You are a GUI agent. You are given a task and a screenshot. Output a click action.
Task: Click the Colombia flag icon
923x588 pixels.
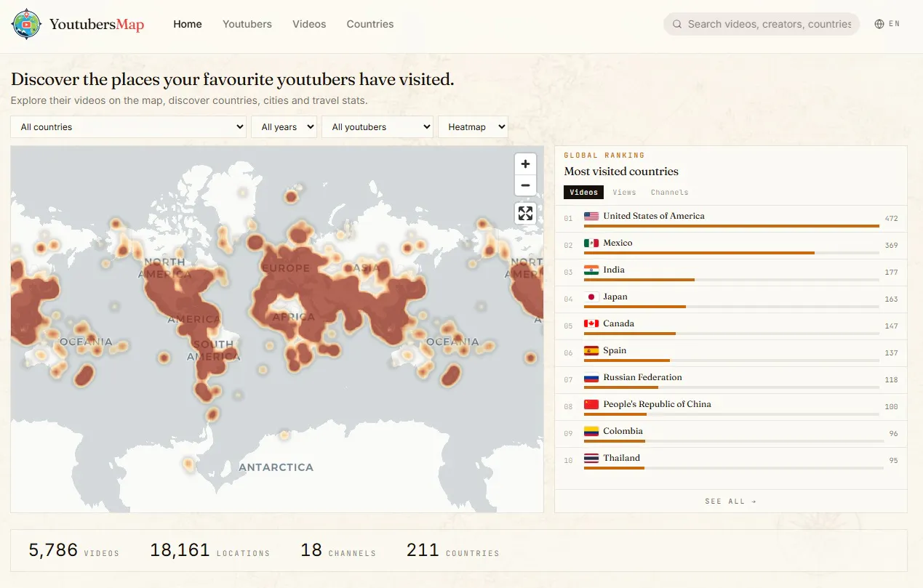(591, 431)
